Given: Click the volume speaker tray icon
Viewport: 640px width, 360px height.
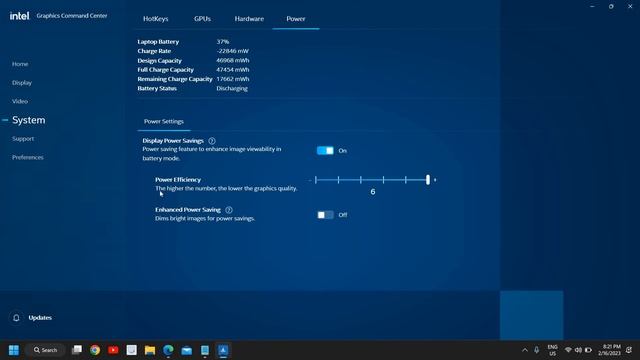Looking at the screenshot, I should (x=578, y=350).
